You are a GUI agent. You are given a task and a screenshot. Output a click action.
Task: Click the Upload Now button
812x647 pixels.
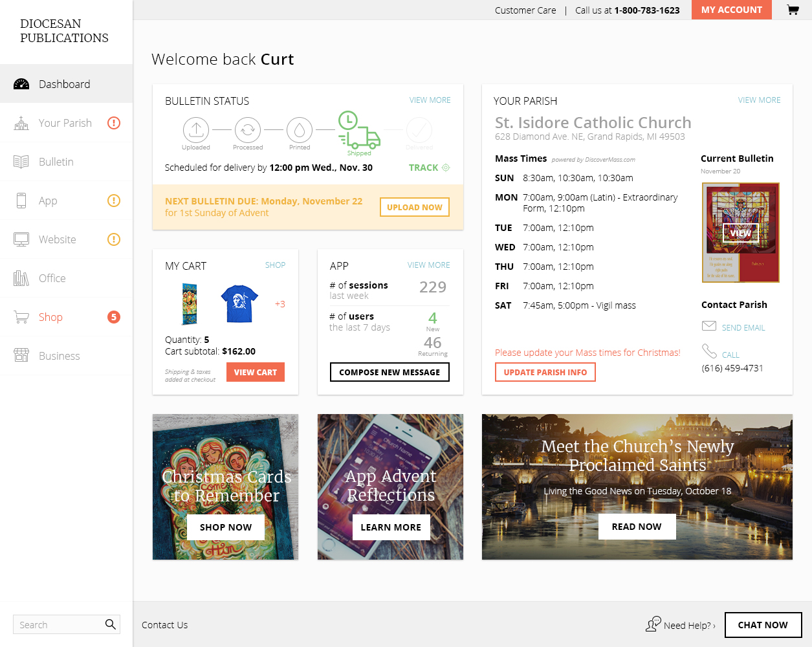[x=415, y=207]
